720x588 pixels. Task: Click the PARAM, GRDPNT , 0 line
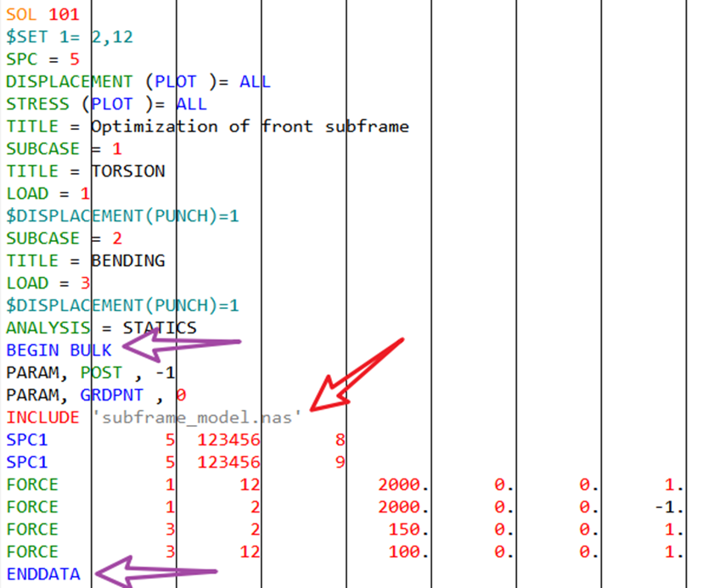coord(96,395)
